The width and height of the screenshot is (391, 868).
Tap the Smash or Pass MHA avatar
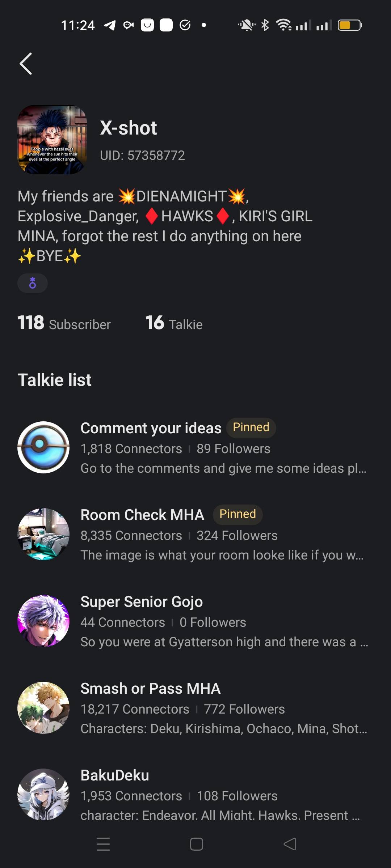(43, 708)
